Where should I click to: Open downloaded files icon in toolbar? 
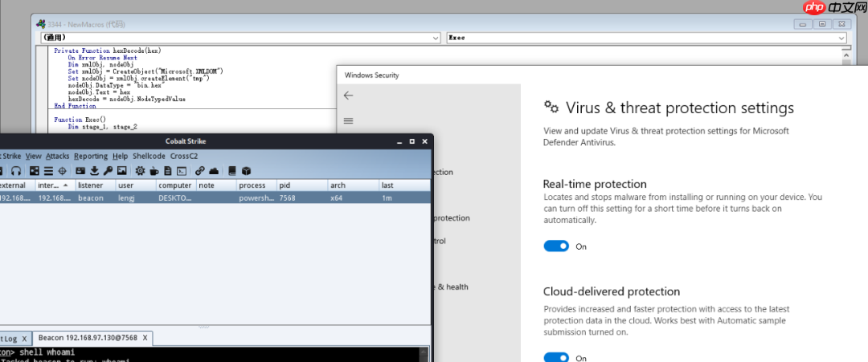click(94, 171)
